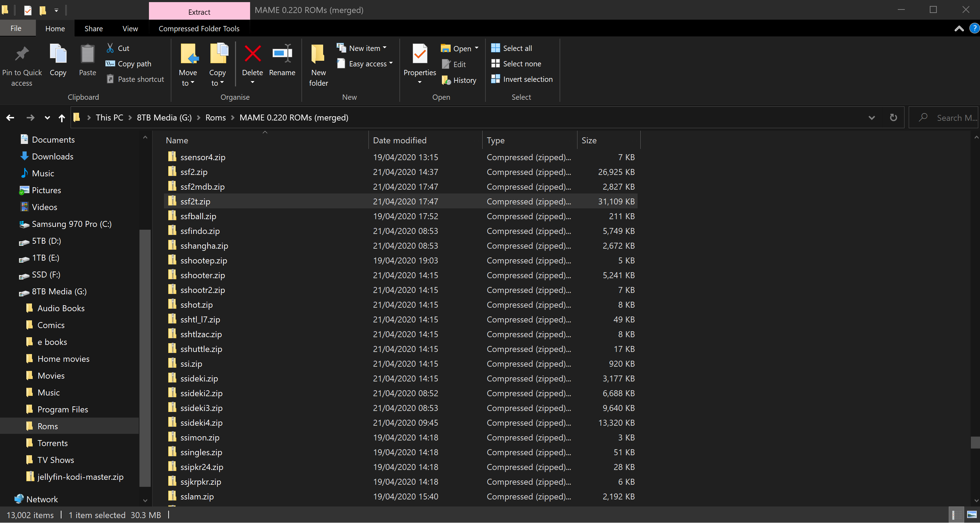Select Network in navigation pane

pos(42,499)
